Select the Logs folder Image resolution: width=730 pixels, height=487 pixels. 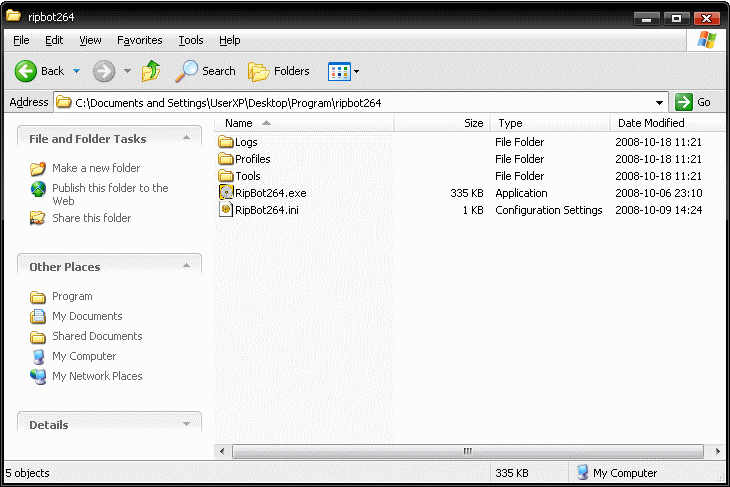tap(245, 142)
